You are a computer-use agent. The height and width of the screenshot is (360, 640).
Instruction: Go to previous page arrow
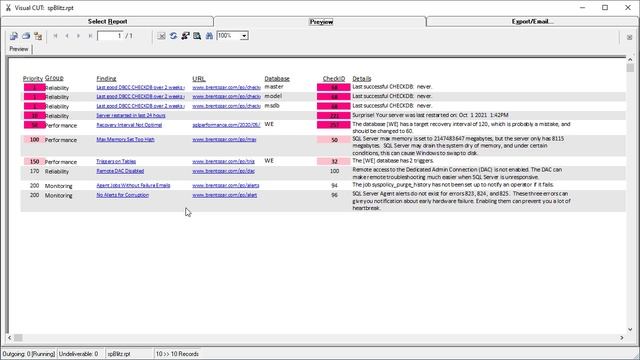pyautogui.click(x=67, y=36)
